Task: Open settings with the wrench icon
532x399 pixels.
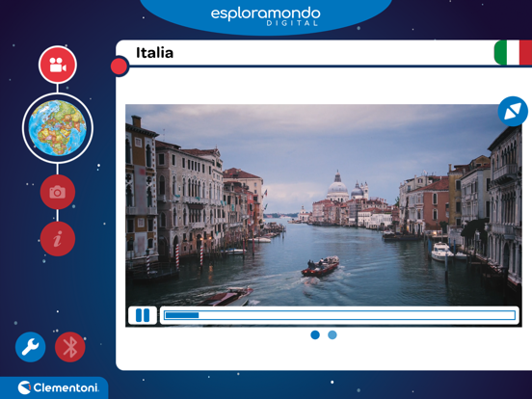Action: click(31, 347)
